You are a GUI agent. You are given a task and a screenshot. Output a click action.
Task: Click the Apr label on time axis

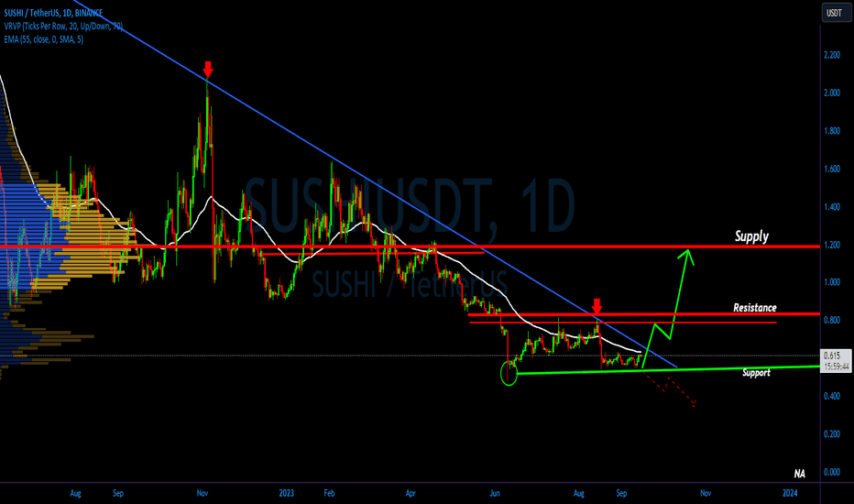click(411, 493)
